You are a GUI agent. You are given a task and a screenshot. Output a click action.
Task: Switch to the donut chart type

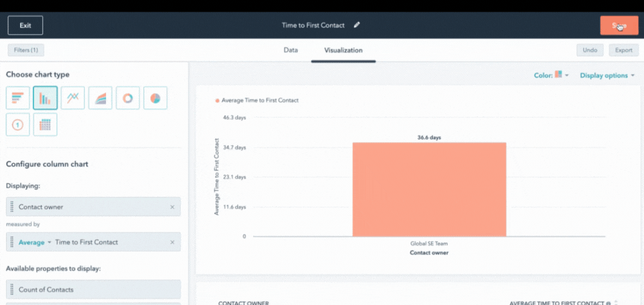pyautogui.click(x=127, y=98)
